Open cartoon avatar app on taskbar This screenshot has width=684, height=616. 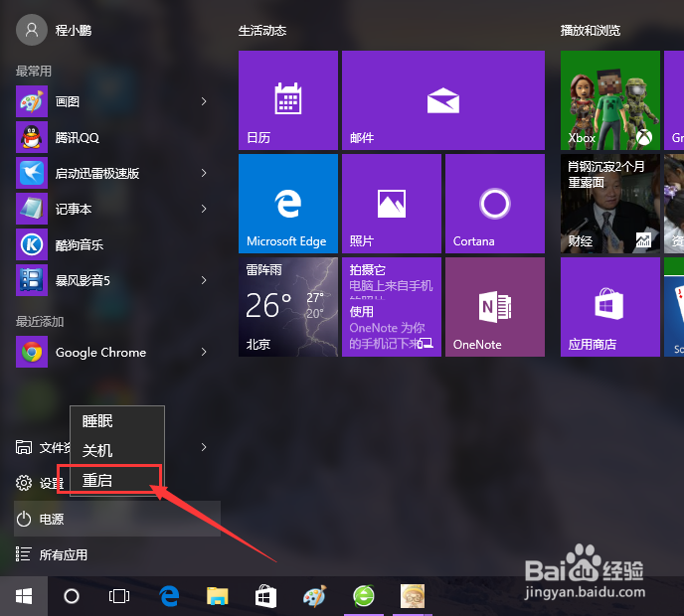tap(413, 596)
